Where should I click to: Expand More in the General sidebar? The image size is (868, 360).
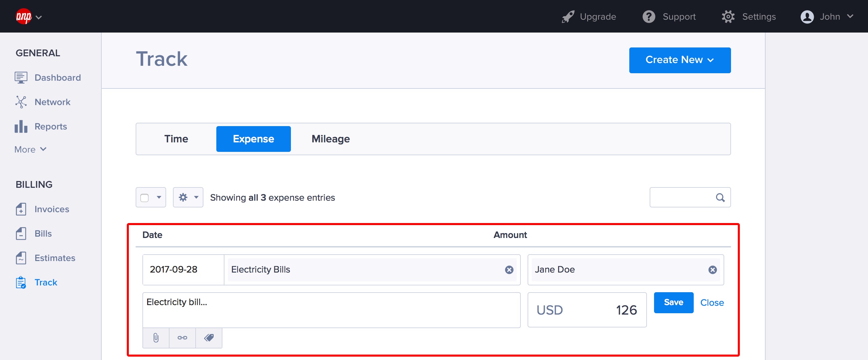click(x=30, y=149)
